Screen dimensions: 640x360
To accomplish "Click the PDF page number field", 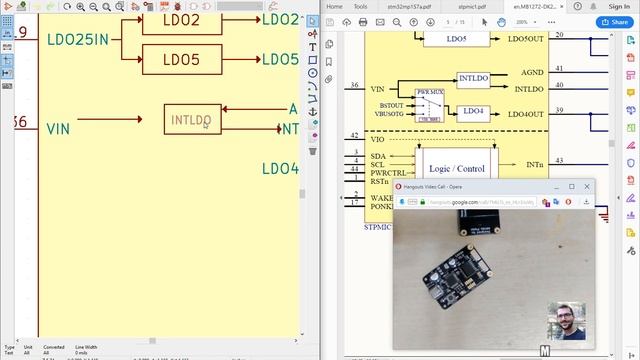I will [x=448, y=22].
